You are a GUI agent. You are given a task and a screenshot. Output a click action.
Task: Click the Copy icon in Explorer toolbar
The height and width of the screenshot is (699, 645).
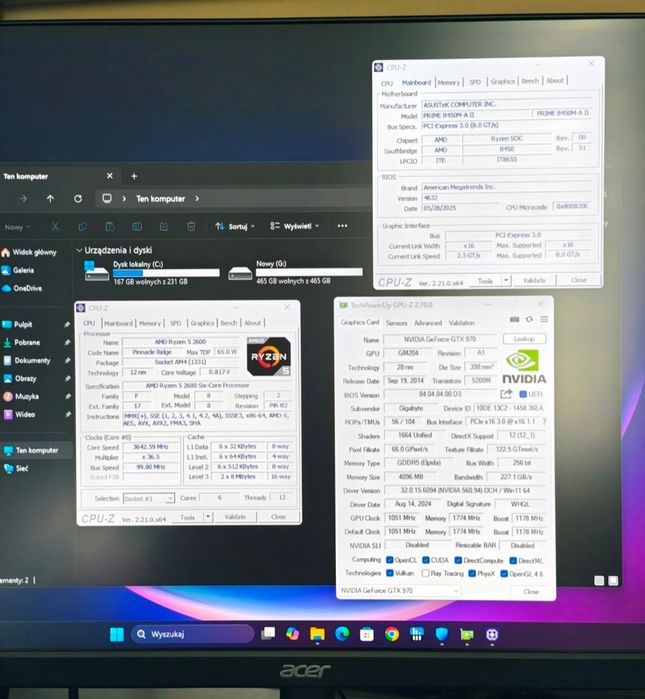[82, 226]
